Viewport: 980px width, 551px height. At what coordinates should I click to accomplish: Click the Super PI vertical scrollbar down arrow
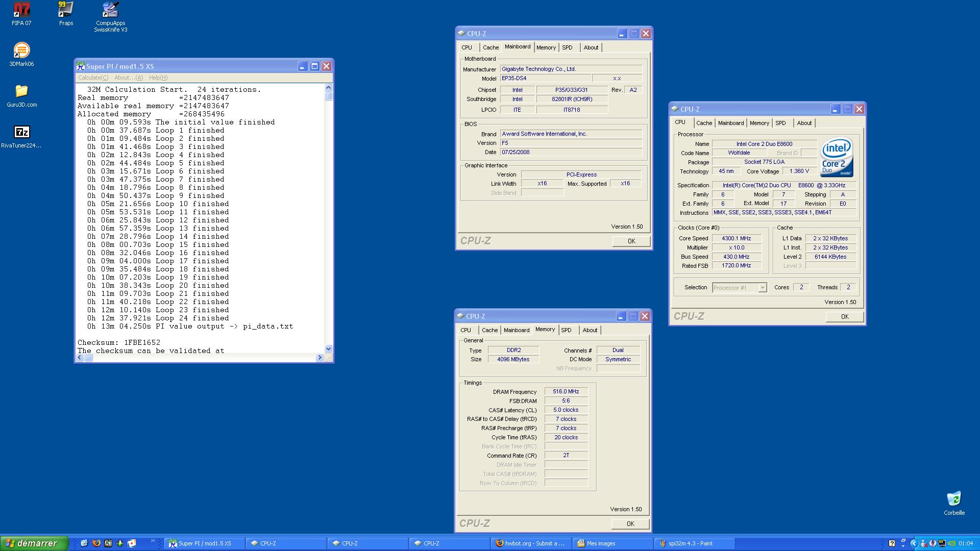click(x=328, y=349)
